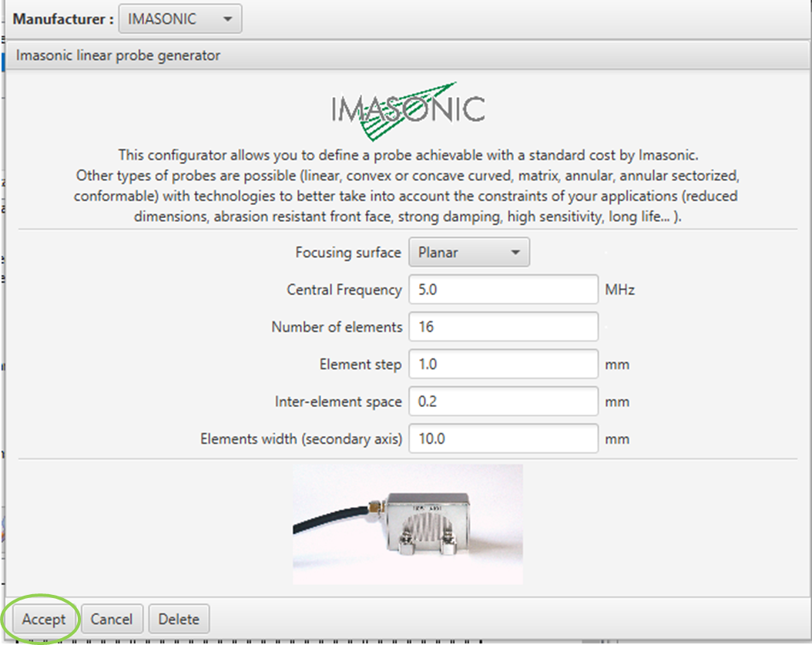Click the mm unit beside Element step
Image resolution: width=812 pixels, height=645 pixels.
click(617, 364)
